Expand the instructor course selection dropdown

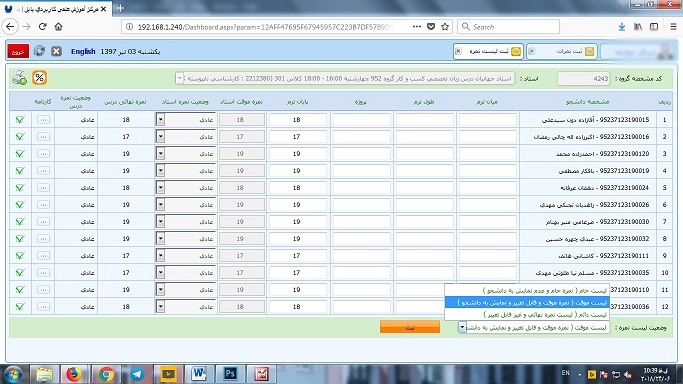pyautogui.click(x=179, y=78)
